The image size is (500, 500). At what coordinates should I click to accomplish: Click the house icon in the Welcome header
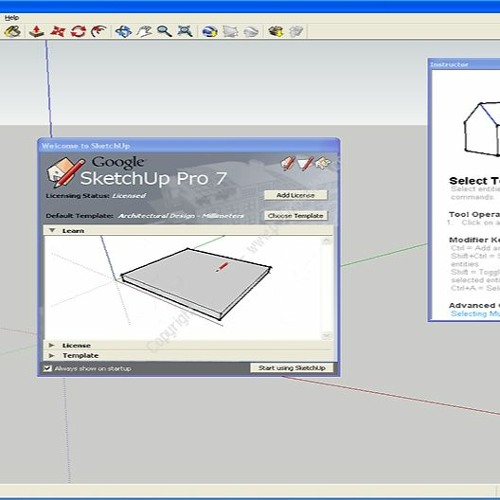point(323,163)
